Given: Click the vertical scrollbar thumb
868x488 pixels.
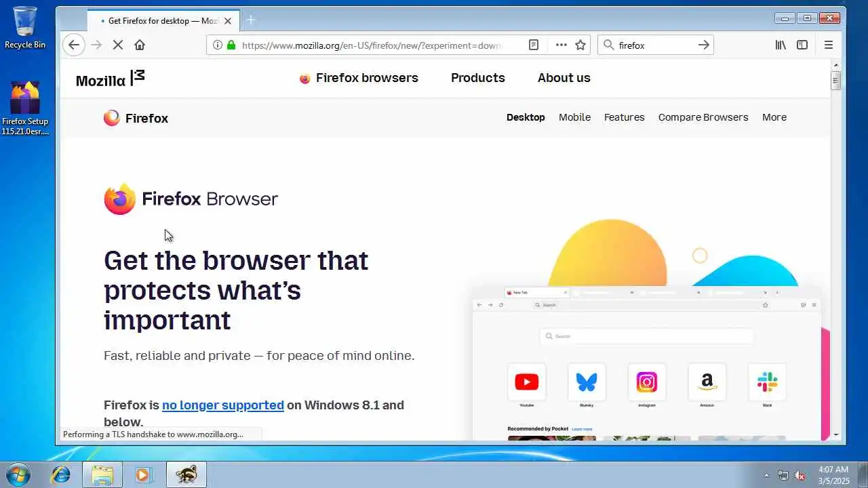Looking at the screenshot, I should click(836, 79).
